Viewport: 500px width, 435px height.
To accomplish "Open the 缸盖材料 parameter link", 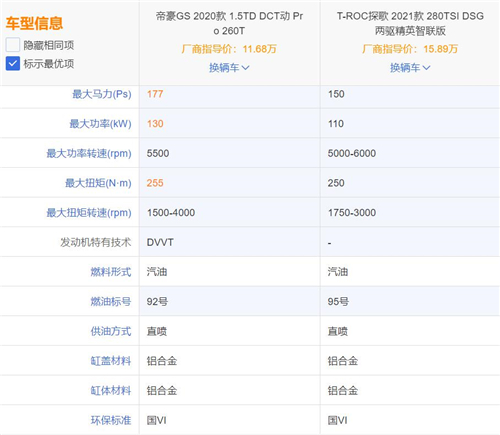I will point(111,361).
